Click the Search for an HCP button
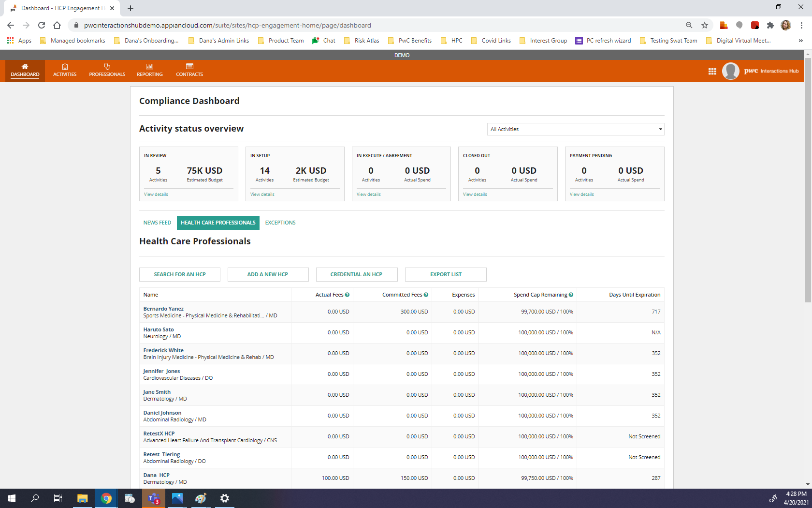The height and width of the screenshot is (508, 812). [180, 274]
